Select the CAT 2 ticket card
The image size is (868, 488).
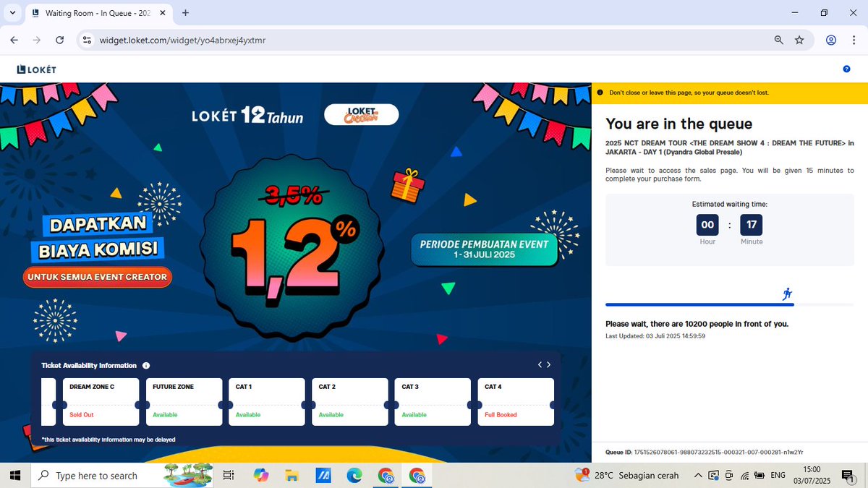tap(350, 402)
